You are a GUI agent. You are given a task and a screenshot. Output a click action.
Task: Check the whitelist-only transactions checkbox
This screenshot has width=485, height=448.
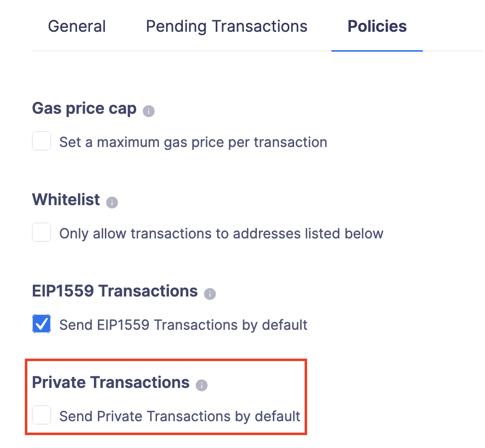point(41,232)
